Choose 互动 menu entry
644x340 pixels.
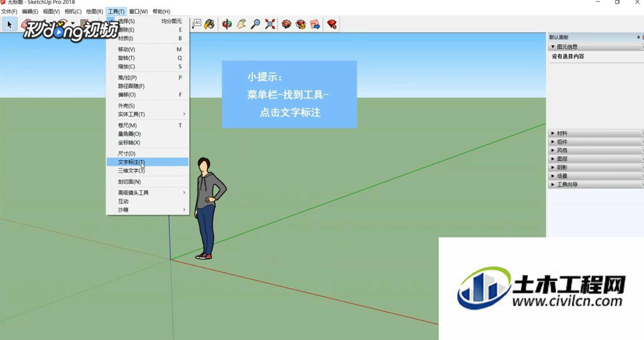(x=147, y=201)
